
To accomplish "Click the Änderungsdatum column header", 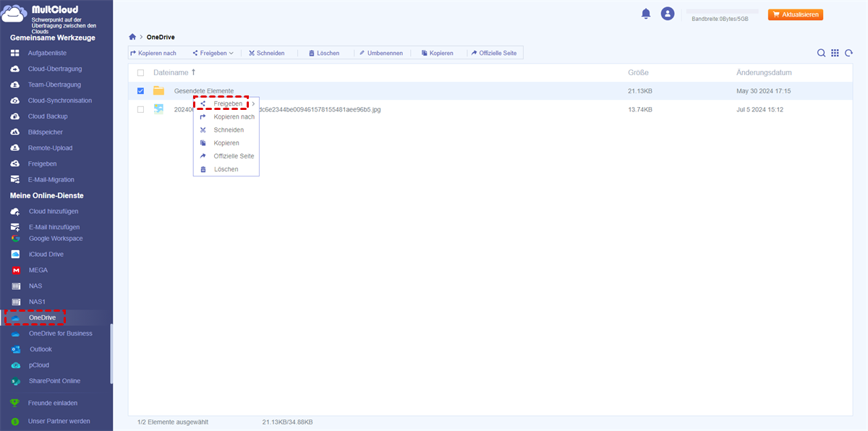I will click(x=764, y=73).
